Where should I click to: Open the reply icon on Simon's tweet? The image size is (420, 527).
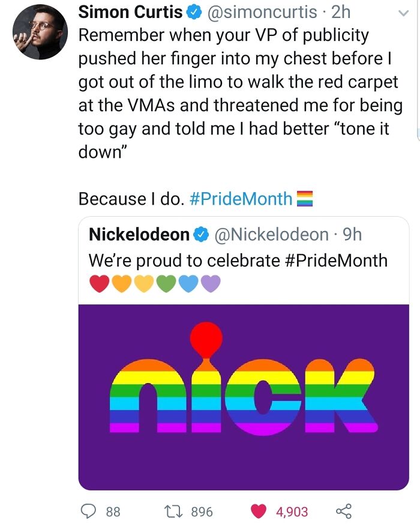[x=89, y=511]
